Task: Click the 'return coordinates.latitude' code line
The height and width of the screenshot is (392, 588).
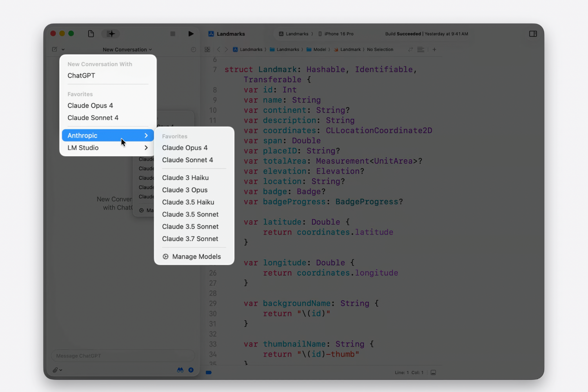Action: click(328, 232)
